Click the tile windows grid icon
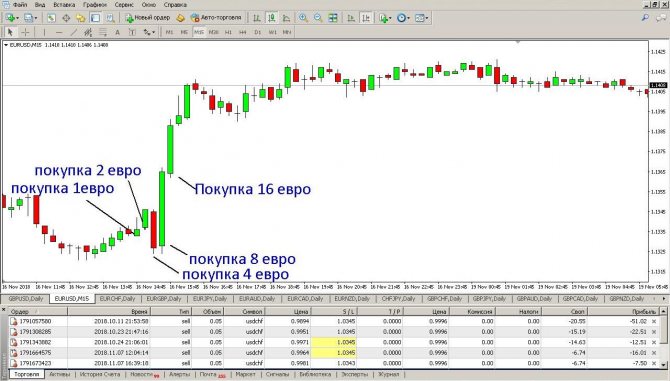 [x=333, y=18]
